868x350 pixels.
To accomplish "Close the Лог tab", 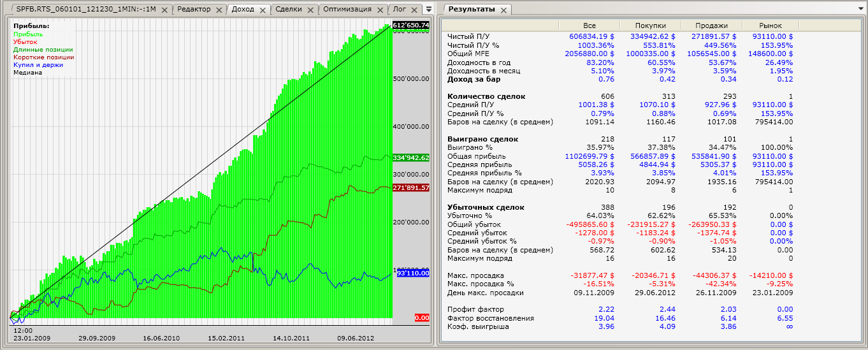I will point(414,10).
